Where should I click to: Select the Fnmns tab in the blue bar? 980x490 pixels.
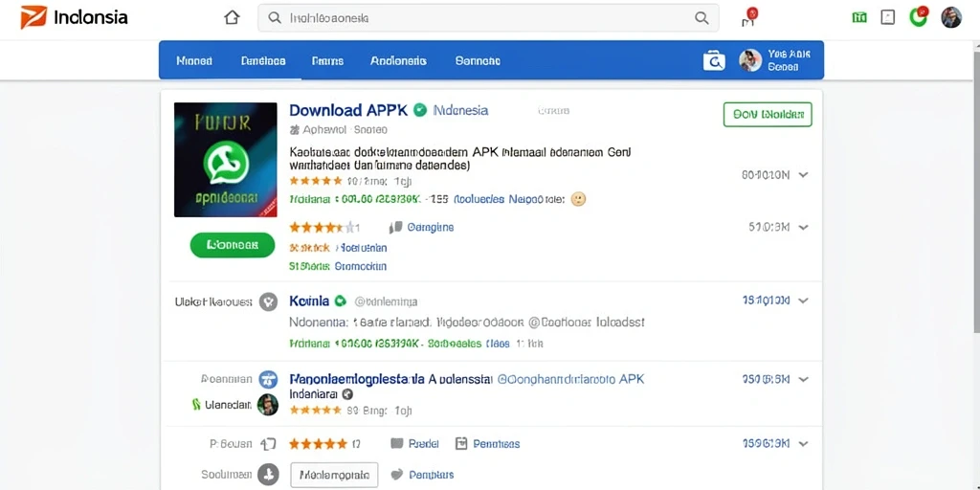point(327,61)
